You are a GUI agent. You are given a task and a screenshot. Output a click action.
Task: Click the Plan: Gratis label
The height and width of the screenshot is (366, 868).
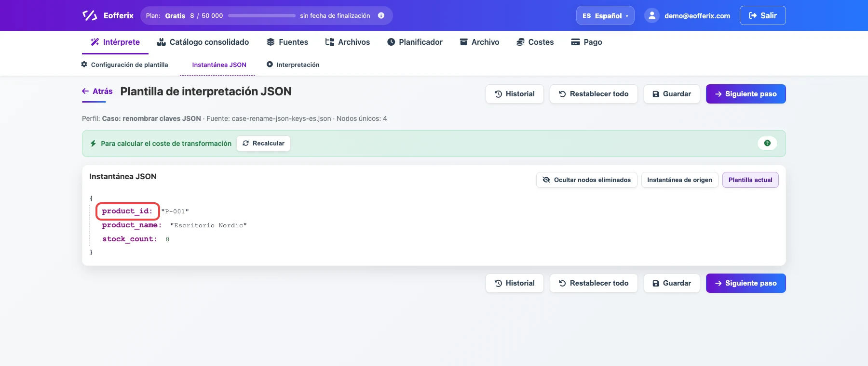tap(165, 16)
